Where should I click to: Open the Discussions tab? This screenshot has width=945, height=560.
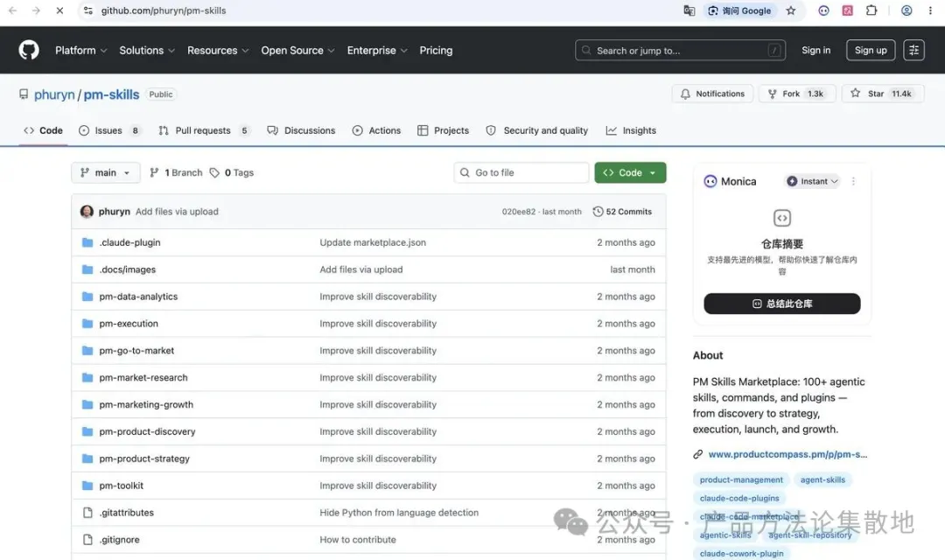pos(301,130)
